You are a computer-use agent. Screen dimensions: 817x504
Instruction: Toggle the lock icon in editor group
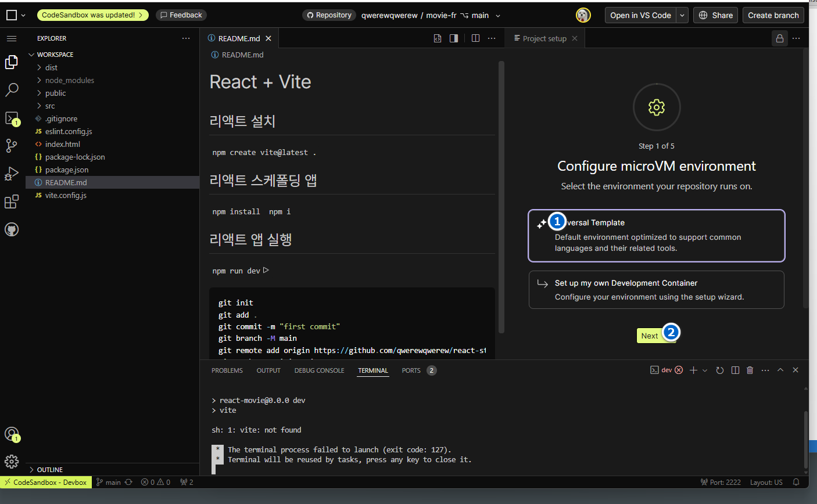point(779,38)
